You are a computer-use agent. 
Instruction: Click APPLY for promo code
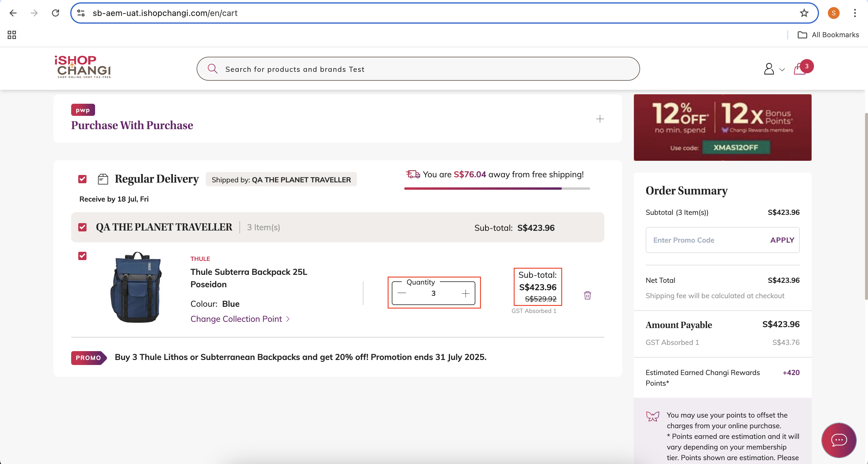782,240
